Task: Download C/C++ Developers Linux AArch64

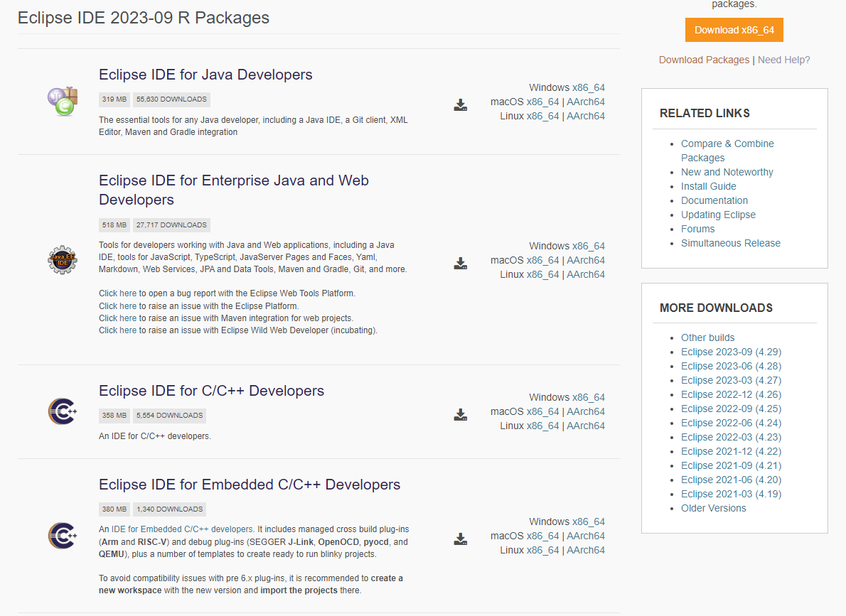Action: tap(585, 426)
